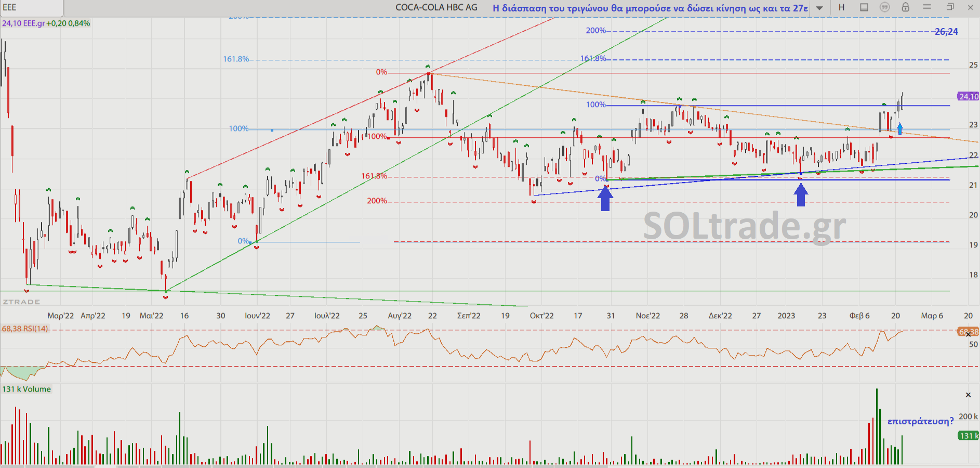Click the H timeframe button
This screenshot has height=468, width=980.
842,7
